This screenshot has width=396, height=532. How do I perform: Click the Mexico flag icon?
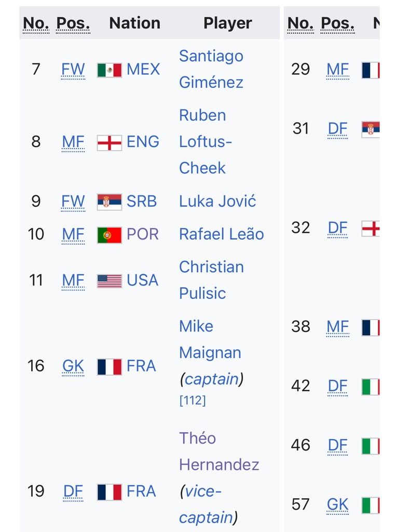point(109,70)
